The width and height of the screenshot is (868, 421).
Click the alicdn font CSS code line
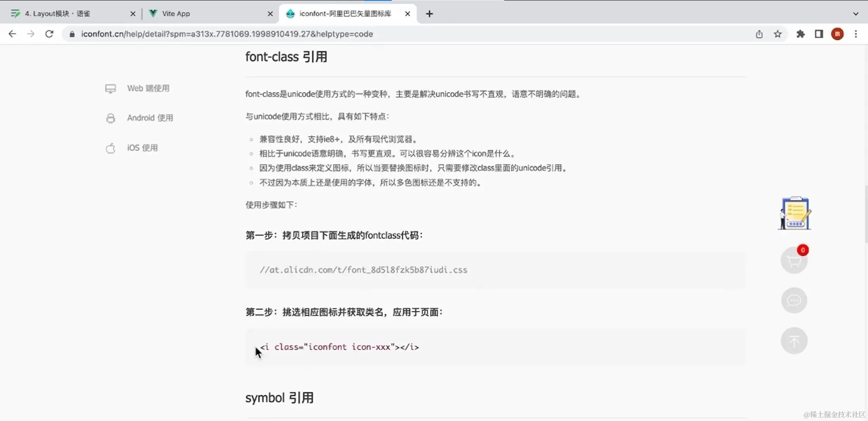pyautogui.click(x=363, y=270)
